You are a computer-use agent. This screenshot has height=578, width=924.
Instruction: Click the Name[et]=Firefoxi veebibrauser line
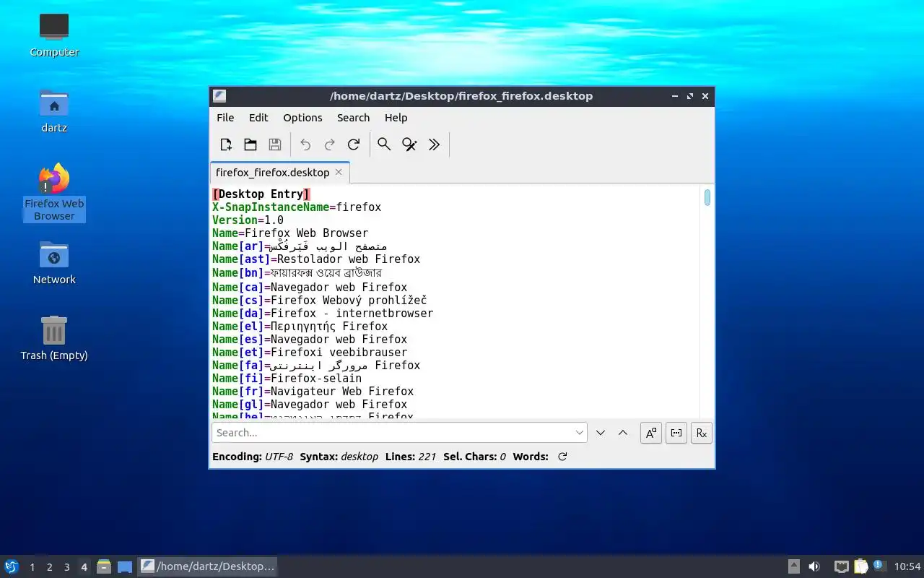pos(310,352)
